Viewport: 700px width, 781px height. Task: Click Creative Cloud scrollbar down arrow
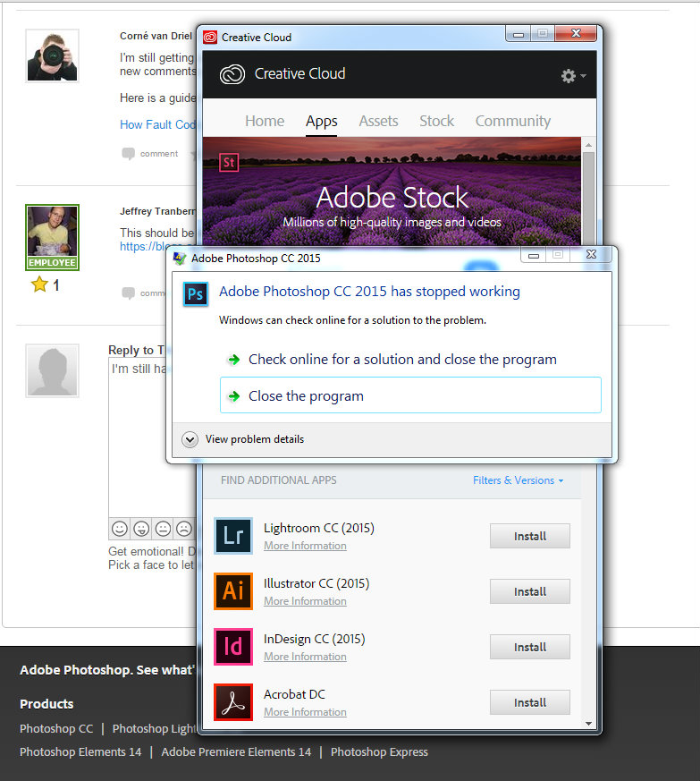pos(588,723)
